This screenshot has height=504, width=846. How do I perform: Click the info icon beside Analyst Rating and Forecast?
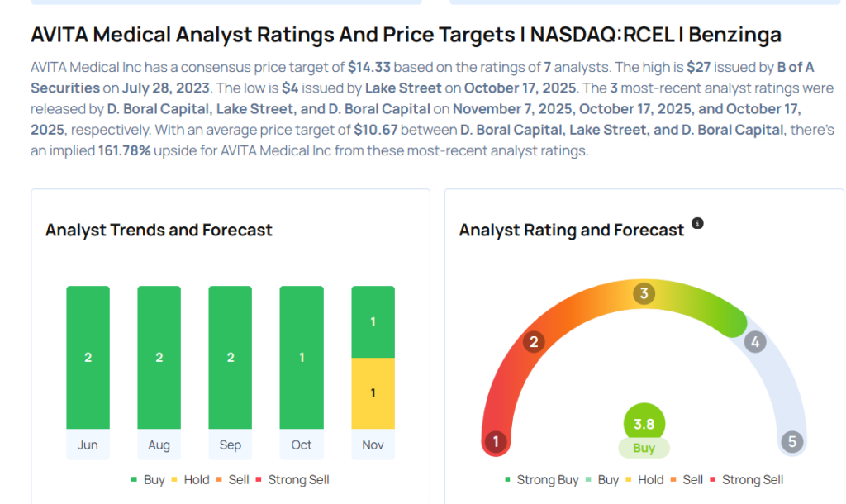[697, 224]
